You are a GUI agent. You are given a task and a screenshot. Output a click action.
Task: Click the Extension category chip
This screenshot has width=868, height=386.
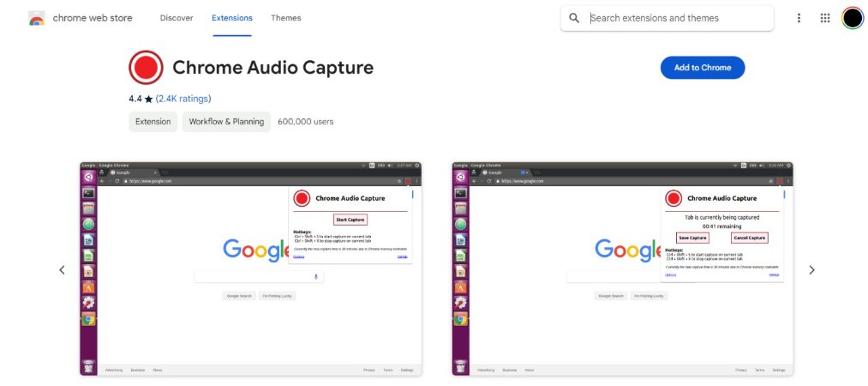pyautogui.click(x=153, y=122)
